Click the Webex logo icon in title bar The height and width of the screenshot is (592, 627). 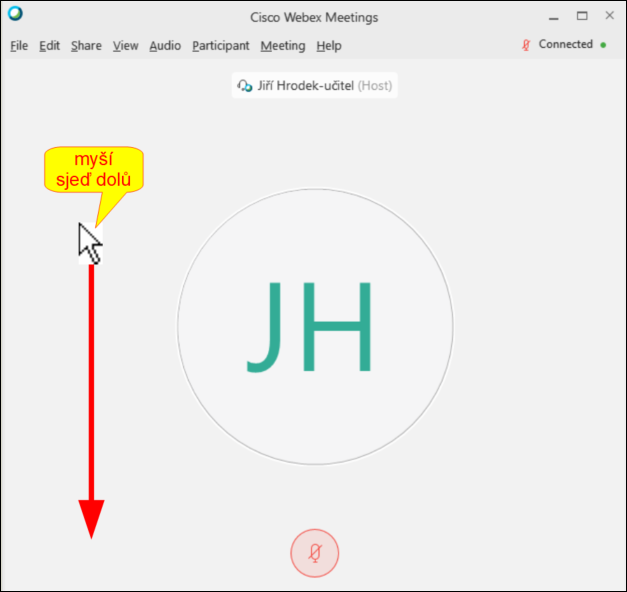(x=15, y=14)
